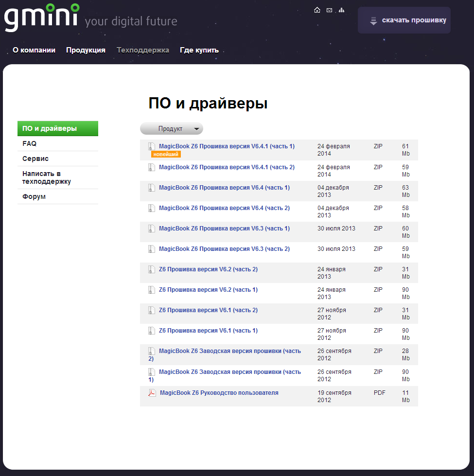Open MagicBook Z6 Руководство пользователя

219,393
